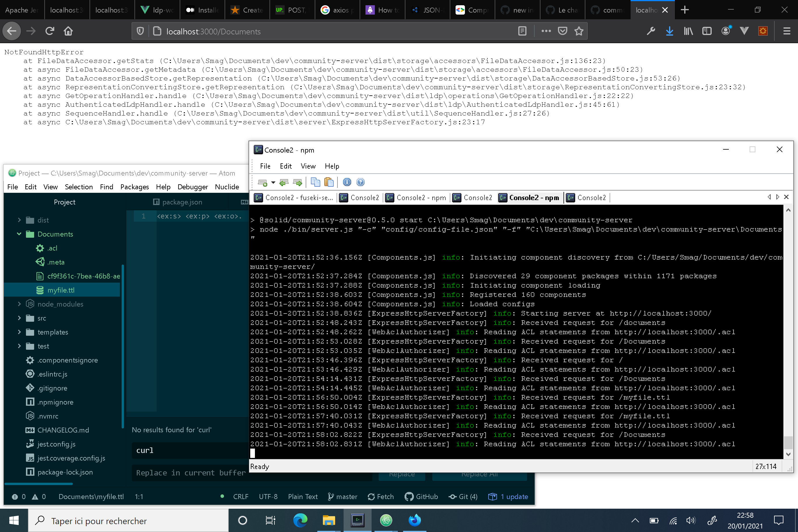Screen dimensions: 798x532
Task: Open the new console dropdown arrow
Action: [274, 182]
